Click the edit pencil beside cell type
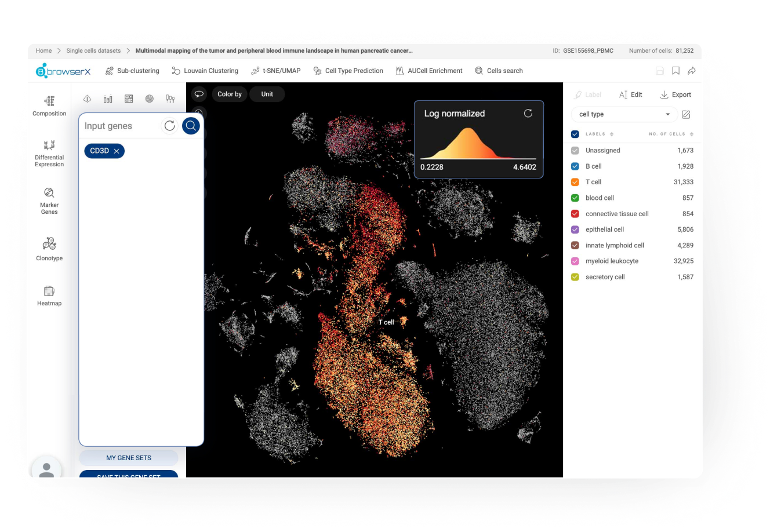 point(686,115)
